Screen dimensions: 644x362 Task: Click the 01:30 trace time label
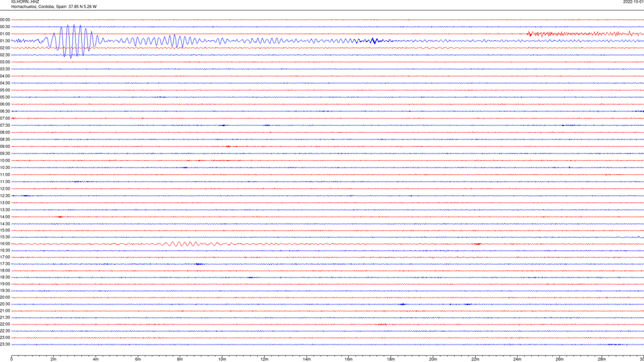[x=5, y=41]
